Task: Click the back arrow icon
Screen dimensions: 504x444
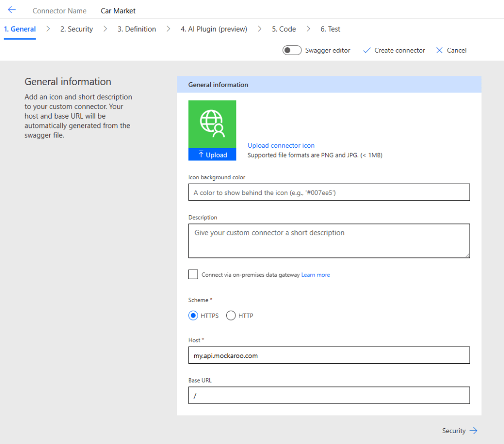Action: tap(12, 10)
